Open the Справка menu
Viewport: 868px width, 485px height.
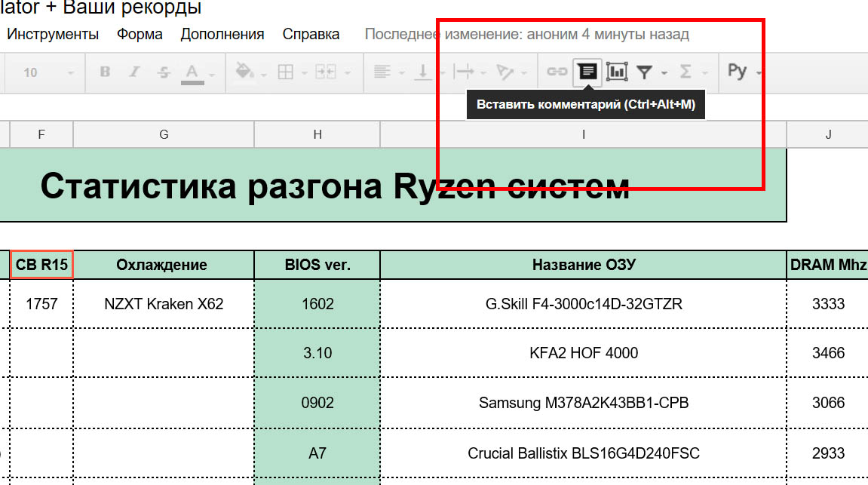pyautogui.click(x=311, y=35)
